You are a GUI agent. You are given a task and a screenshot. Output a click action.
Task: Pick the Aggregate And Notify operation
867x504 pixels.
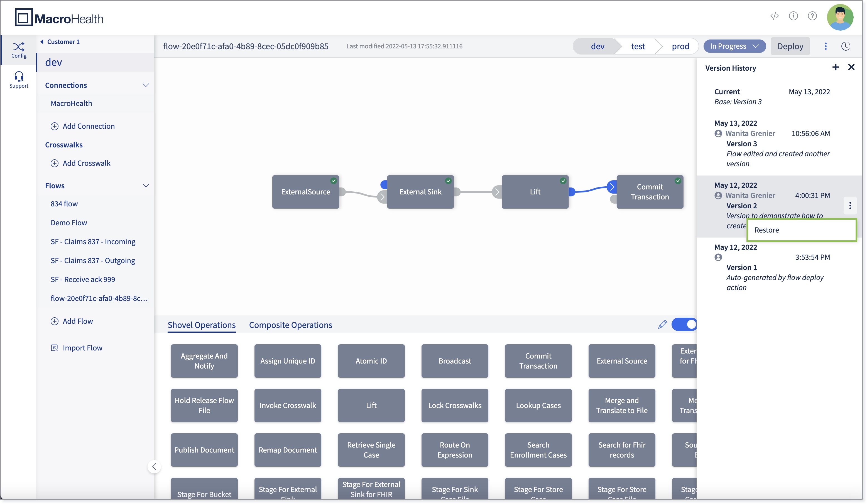pyautogui.click(x=204, y=361)
